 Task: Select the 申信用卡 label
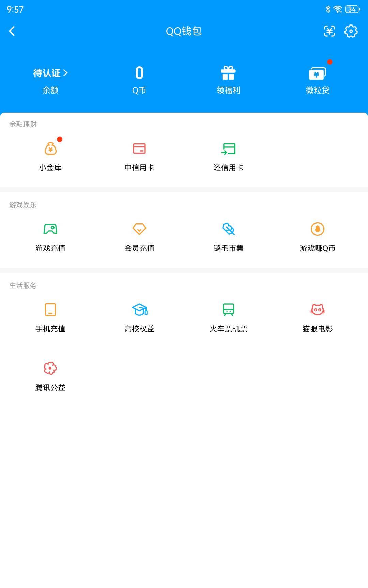[x=139, y=167]
